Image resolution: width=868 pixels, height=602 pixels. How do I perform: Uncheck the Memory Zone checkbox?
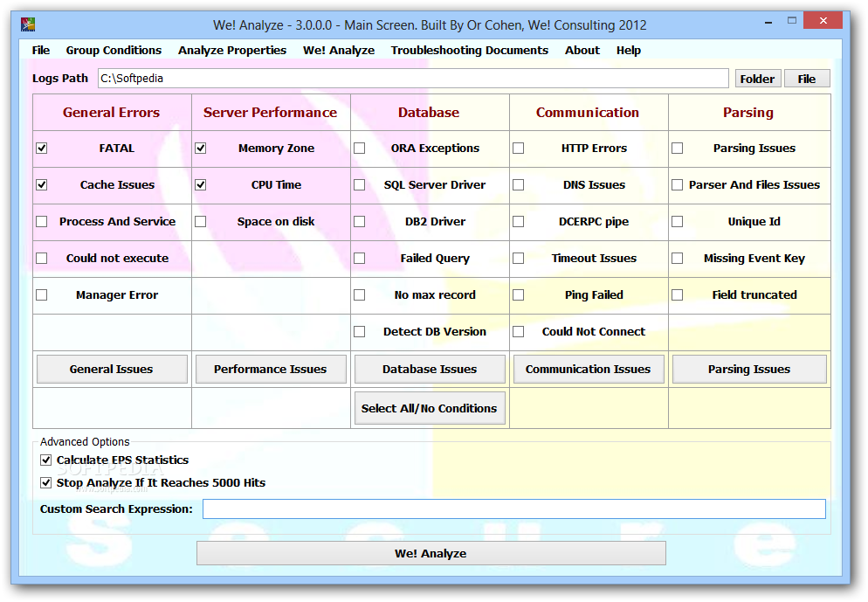pyautogui.click(x=201, y=149)
